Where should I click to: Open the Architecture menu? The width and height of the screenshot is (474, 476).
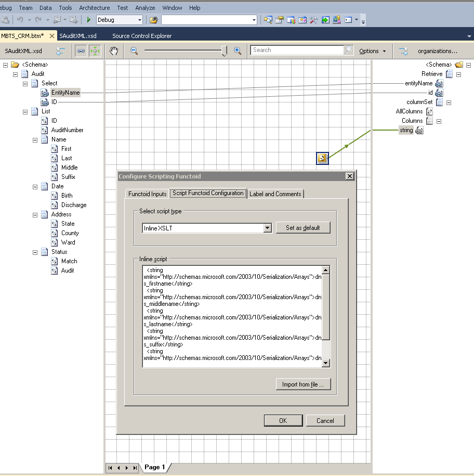94,8
